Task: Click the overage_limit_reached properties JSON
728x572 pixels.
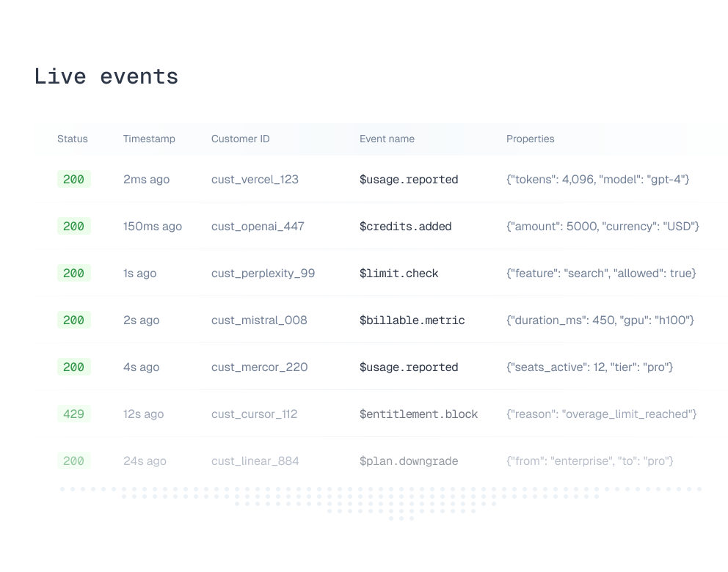Action: click(601, 414)
